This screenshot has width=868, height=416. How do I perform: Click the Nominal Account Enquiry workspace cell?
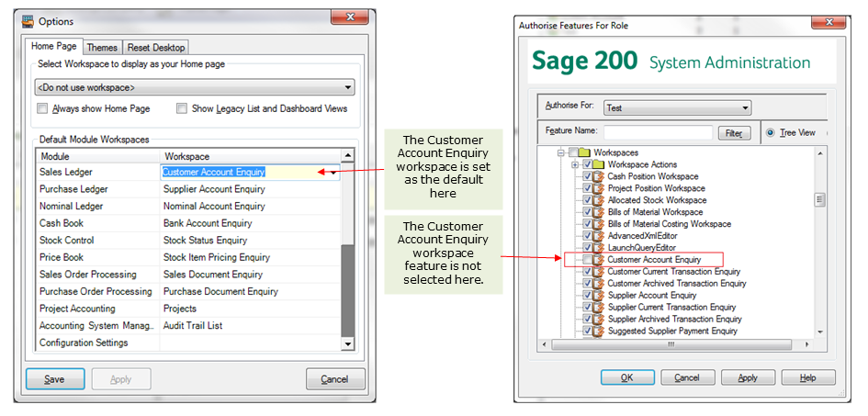tap(250, 207)
